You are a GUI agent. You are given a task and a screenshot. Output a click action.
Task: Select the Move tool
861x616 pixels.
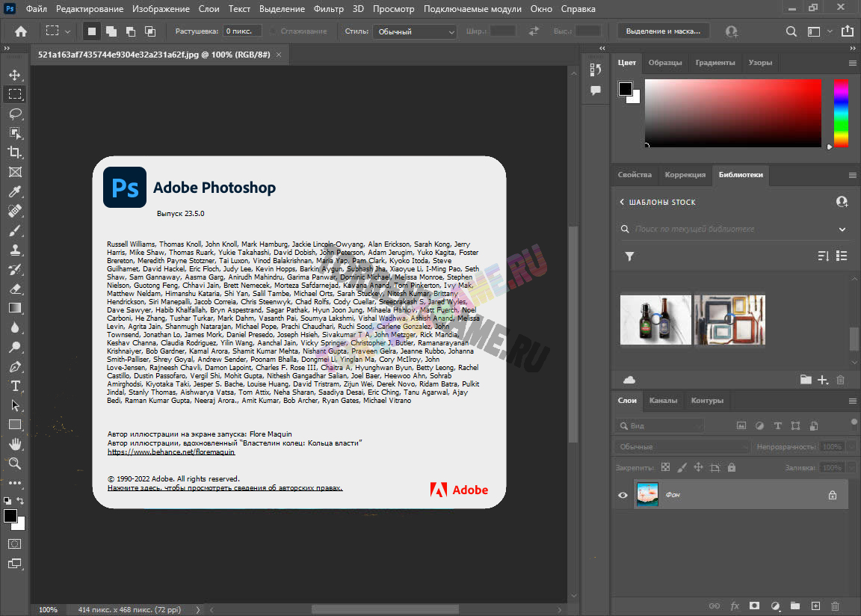coord(15,75)
